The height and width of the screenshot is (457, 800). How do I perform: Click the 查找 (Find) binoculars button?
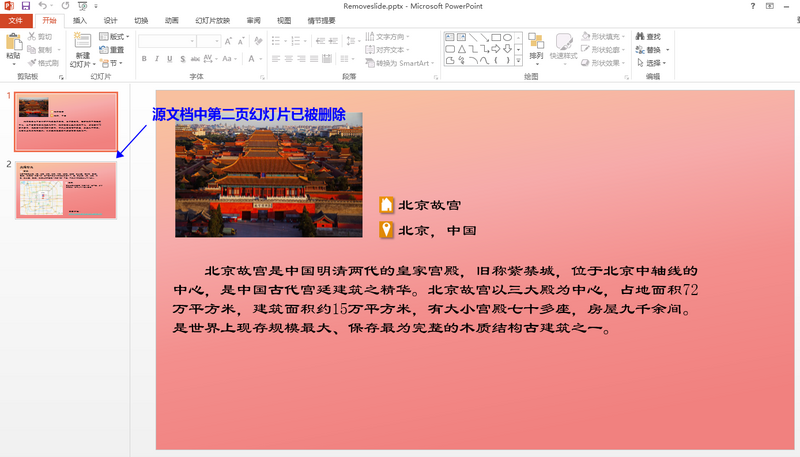pos(648,37)
